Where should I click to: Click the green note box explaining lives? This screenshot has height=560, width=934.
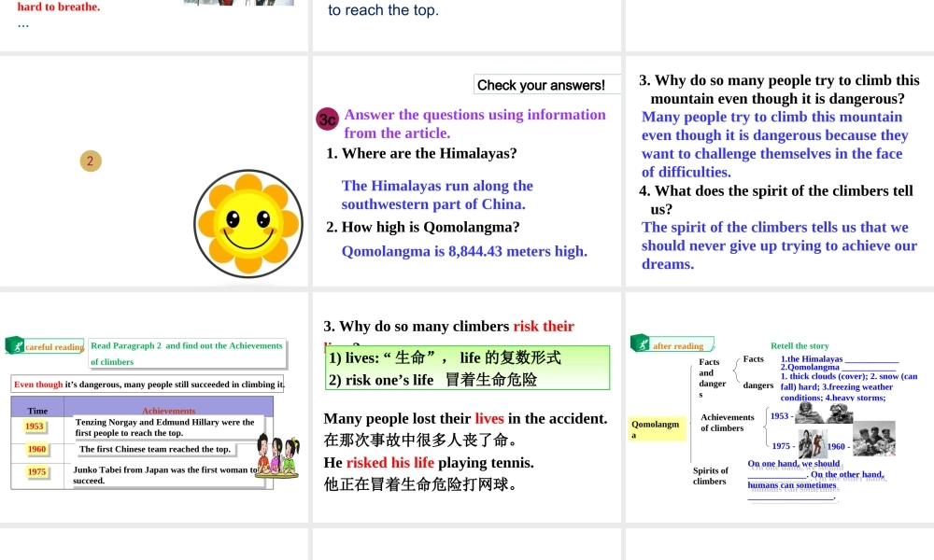coord(468,368)
